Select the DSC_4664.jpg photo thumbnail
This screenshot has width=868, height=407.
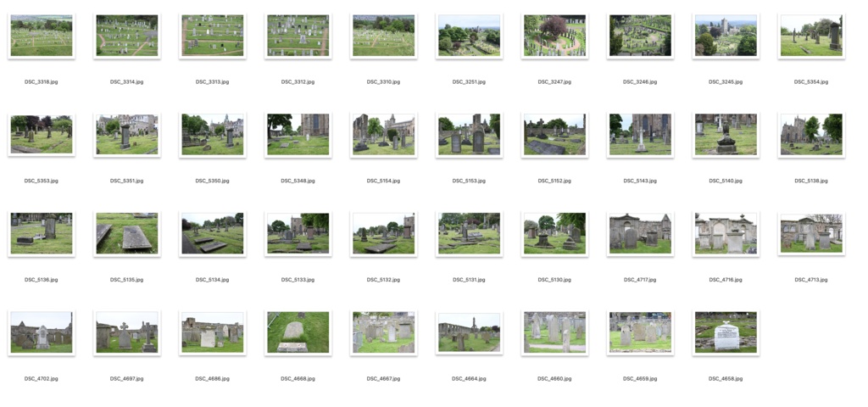469,332
